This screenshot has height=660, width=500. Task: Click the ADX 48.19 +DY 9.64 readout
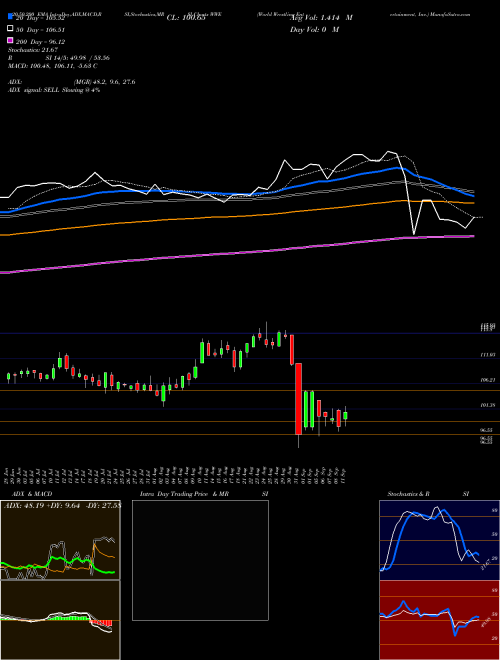click(62, 505)
